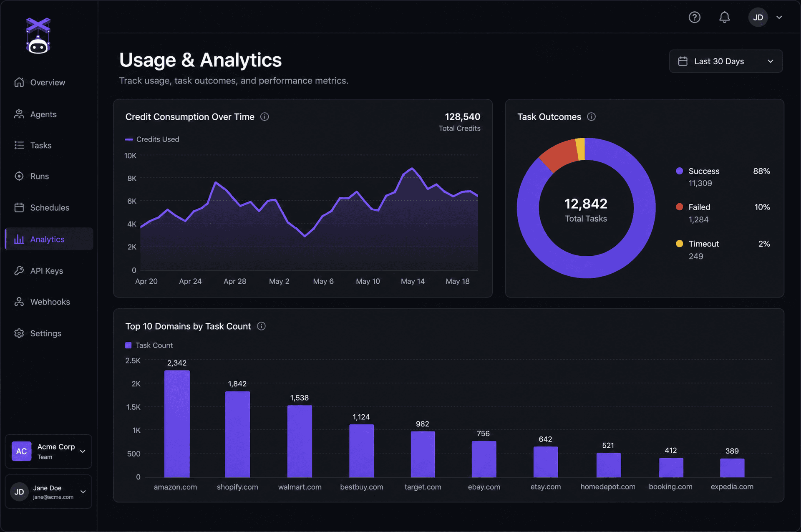Click the amazon.com bar
The image size is (801, 532).
(x=177, y=424)
